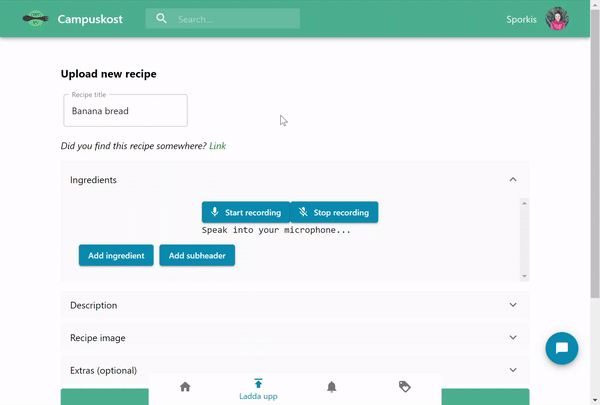
Task: Go to Home in bottom navigation
Action: 185,387
